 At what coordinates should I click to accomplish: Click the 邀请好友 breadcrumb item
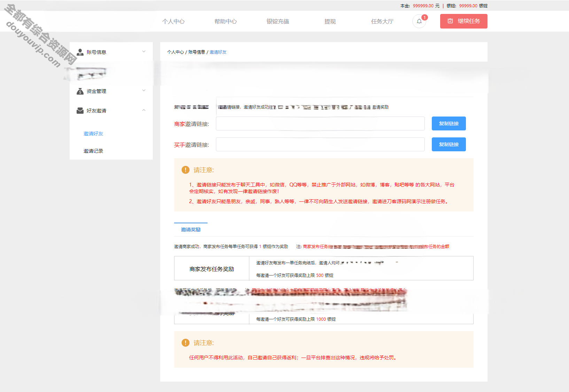pos(218,52)
